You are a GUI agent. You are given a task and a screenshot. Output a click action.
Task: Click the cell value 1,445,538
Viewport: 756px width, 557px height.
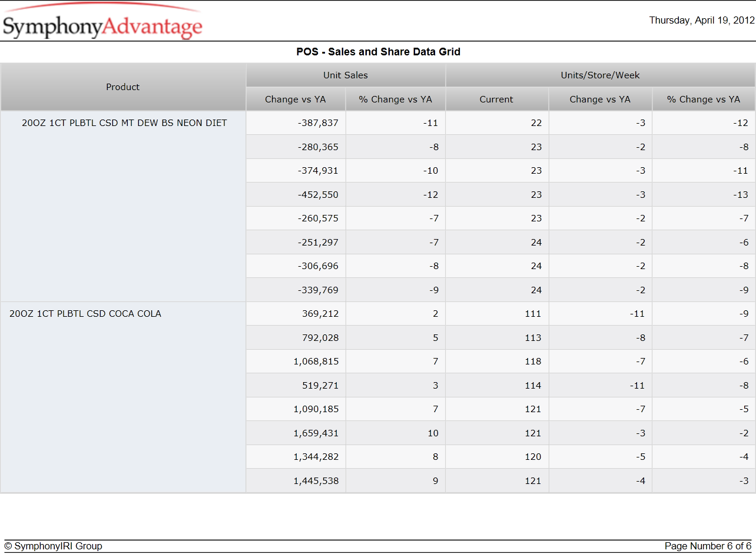tap(316, 481)
